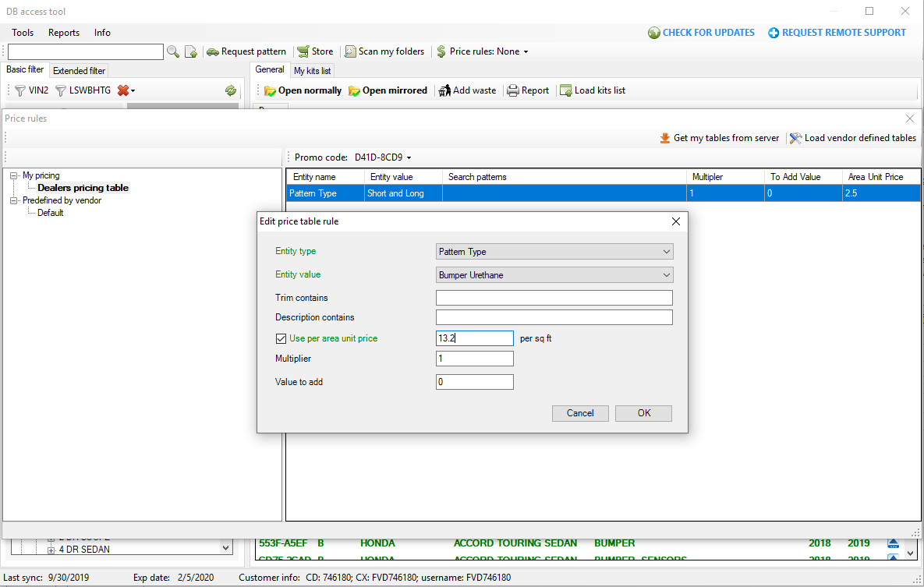This screenshot has width=924, height=587.
Task: Collapse the My pricing tree node
Action: click(14, 176)
